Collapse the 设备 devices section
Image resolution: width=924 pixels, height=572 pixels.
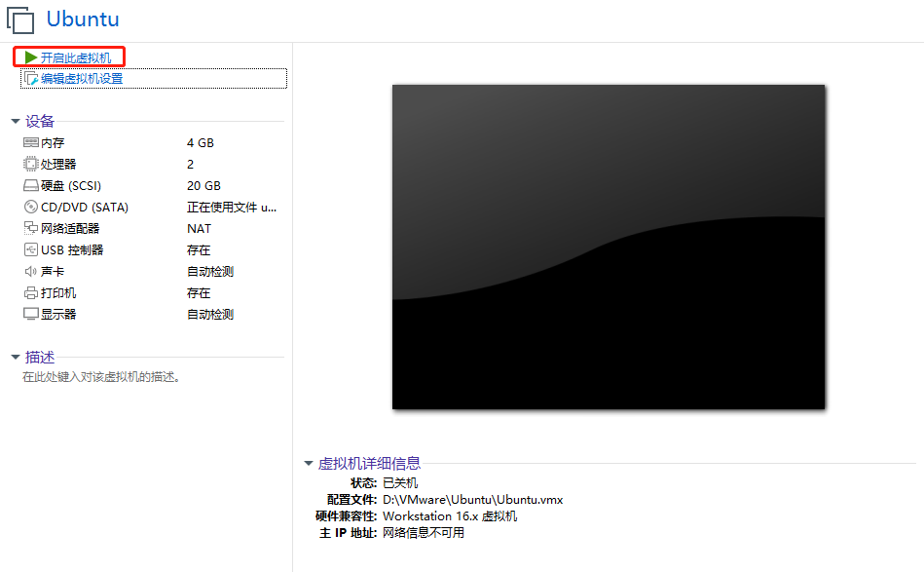pos(16,122)
